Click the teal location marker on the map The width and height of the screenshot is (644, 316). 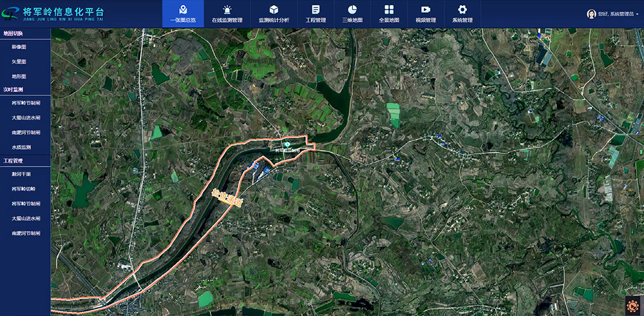point(287,144)
